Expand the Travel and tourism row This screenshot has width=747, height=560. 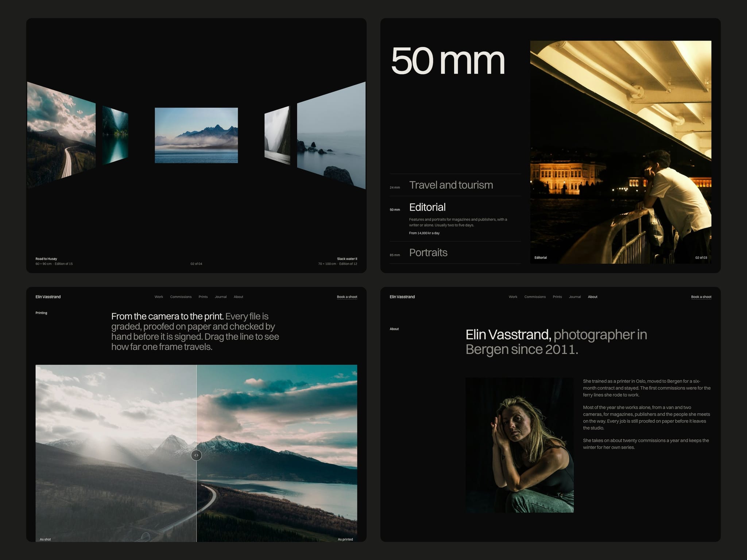[x=455, y=185]
